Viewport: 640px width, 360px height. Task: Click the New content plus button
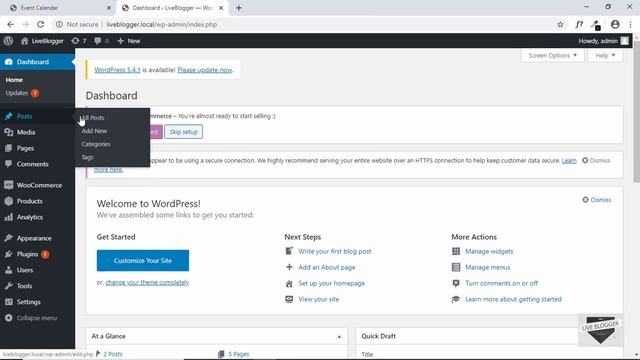[129, 41]
